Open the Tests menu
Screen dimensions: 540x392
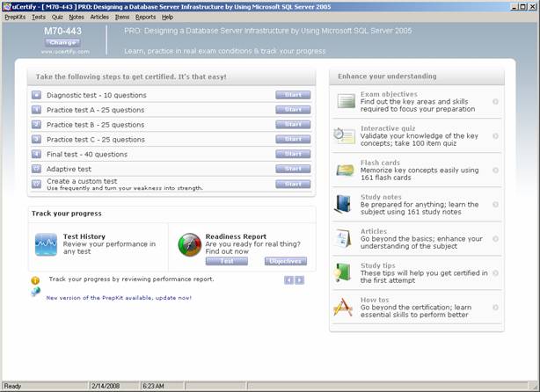tap(39, 17)
